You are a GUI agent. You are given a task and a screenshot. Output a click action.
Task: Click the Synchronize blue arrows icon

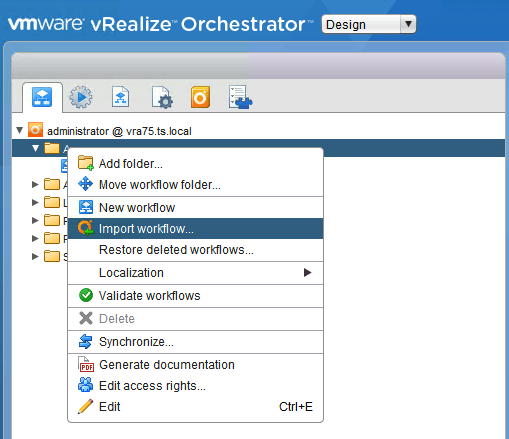click(85, 341)
